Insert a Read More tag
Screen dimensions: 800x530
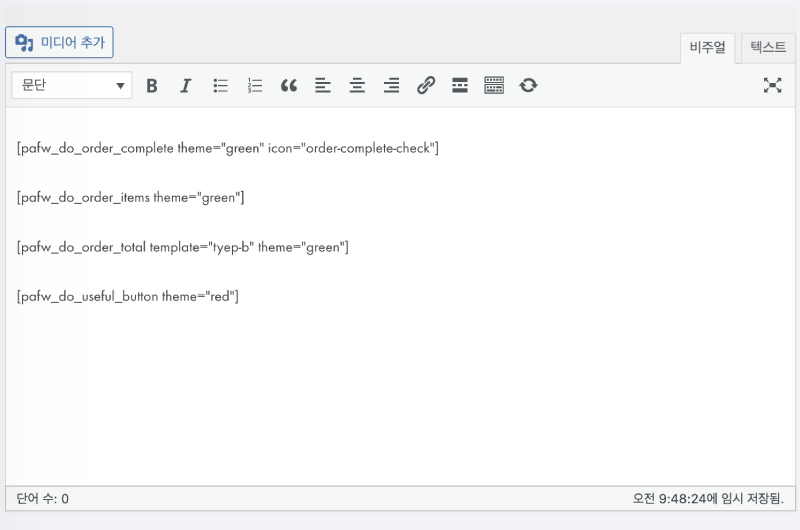[460, 86]
